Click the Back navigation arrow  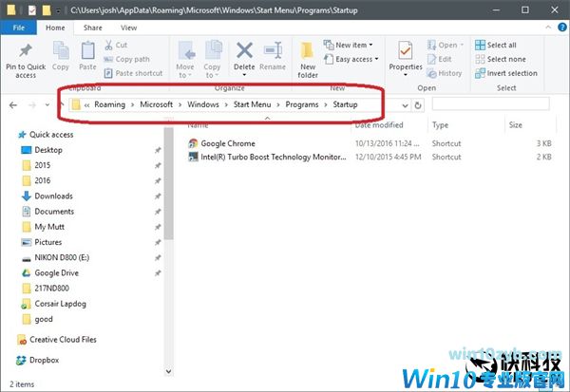[12, 105]
